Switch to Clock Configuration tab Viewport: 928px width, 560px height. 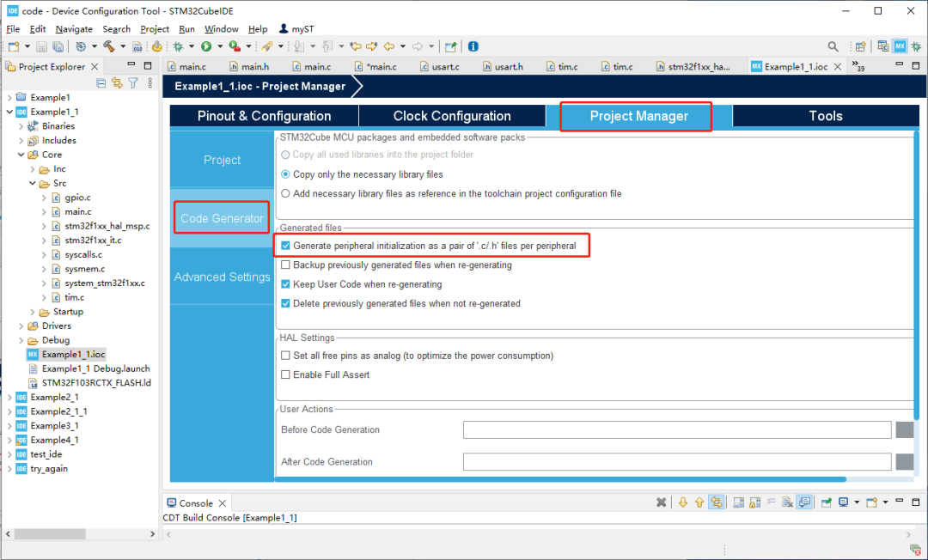pyautogui.click(x=452, y=116)
